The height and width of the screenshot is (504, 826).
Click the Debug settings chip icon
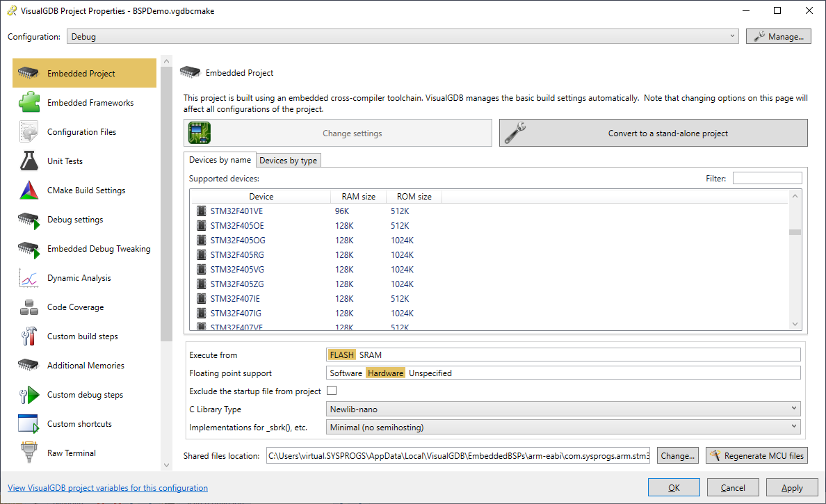29,220
